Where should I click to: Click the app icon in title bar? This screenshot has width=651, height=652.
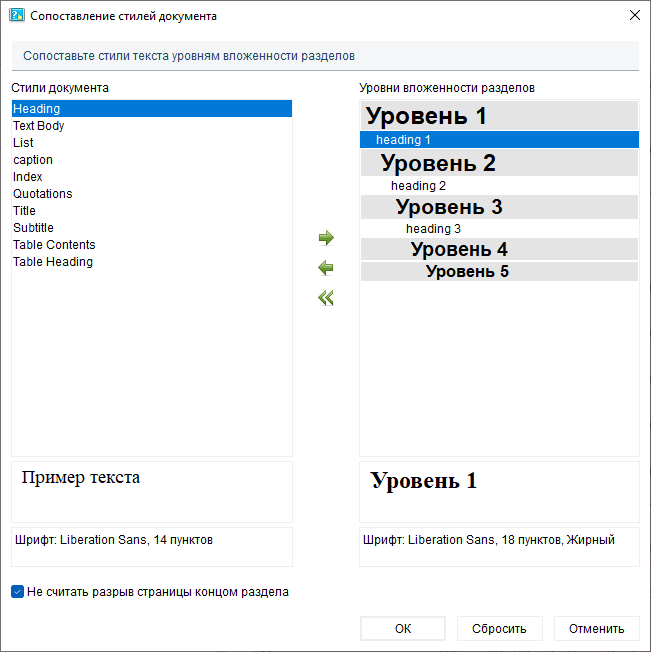16,16
